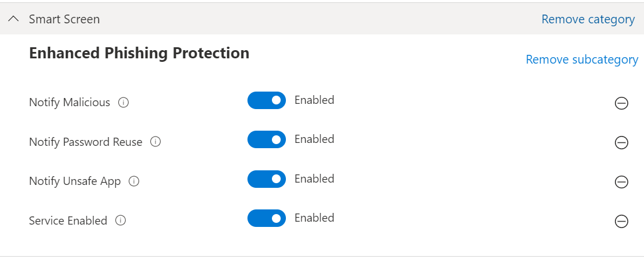Collapse the Smart Screen section chevron
The height and width of the screenshot is (259, 644).
pos(13,19)
